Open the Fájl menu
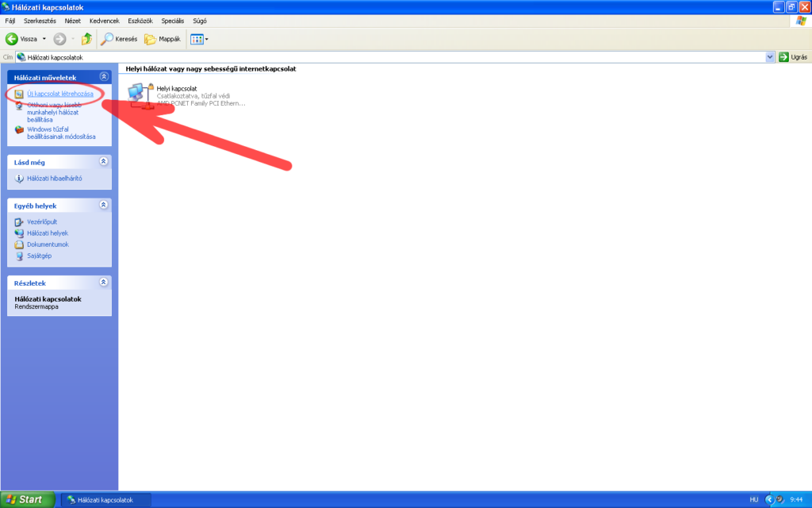812x508 pixels. (x=10, y=20)
